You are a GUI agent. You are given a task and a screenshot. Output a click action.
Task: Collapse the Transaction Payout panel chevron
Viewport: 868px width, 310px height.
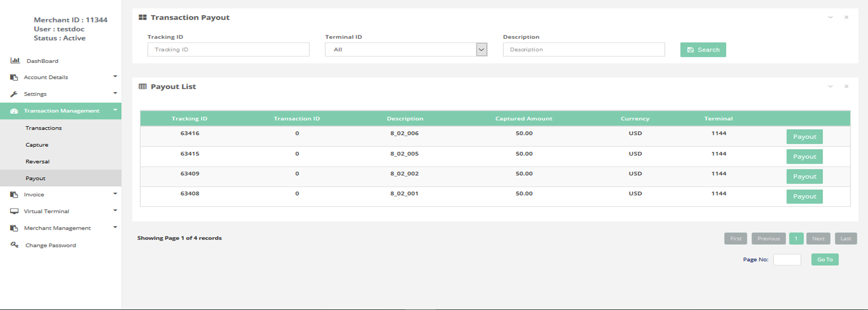pos(830,17)
